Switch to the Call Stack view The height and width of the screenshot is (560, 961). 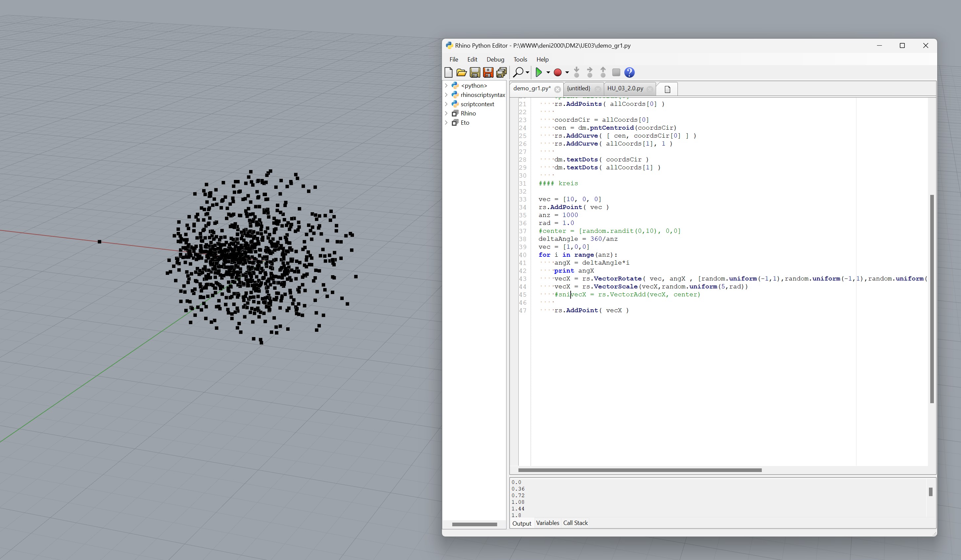click(x=576, y=523)
